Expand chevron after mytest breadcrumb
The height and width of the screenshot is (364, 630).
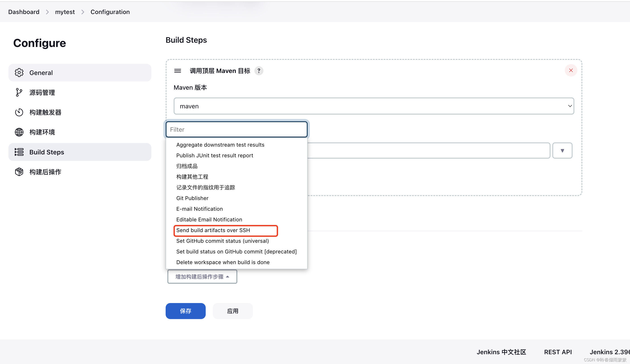(x=83, y=12)
